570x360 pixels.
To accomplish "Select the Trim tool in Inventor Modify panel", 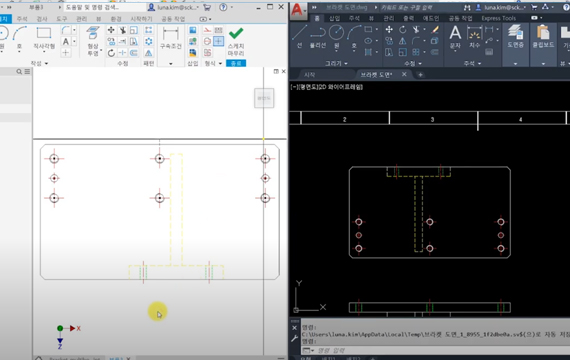I will click(123, 30).
